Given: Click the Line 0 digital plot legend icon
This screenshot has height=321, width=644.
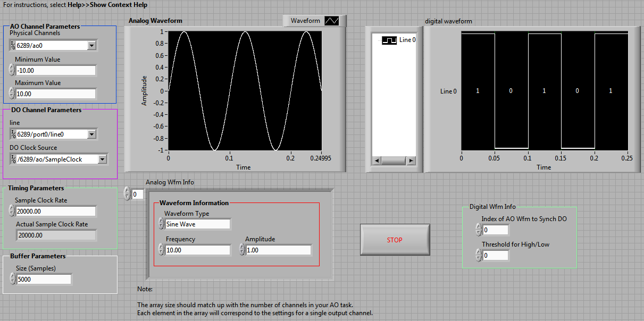Looking at the screenshot, I should coord(390,40).
